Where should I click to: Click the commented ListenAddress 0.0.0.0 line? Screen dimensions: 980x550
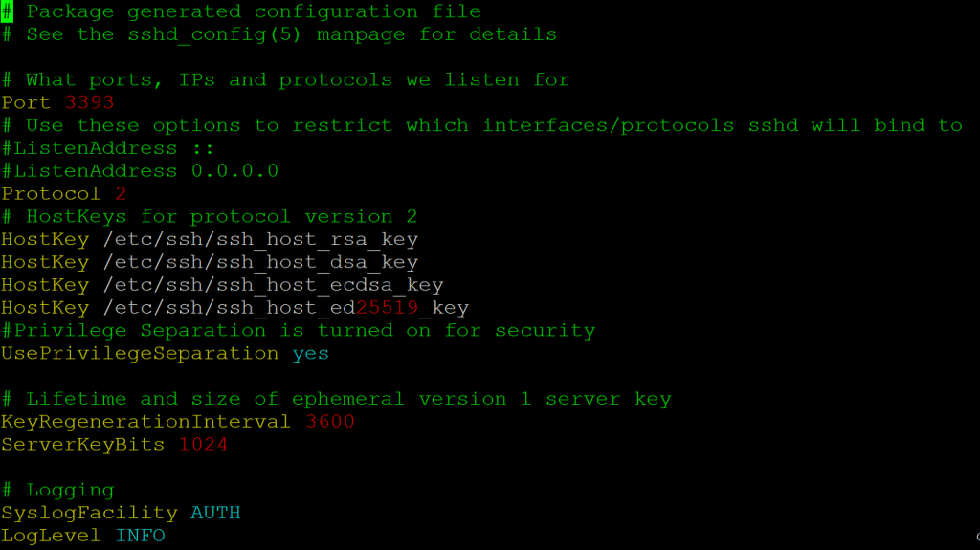(x=140, y=170)
